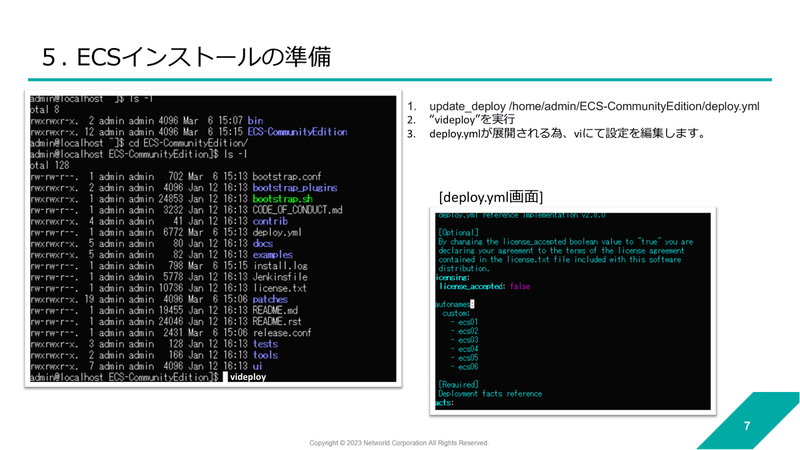Click the magenta "false" value

tap(520, 287)
